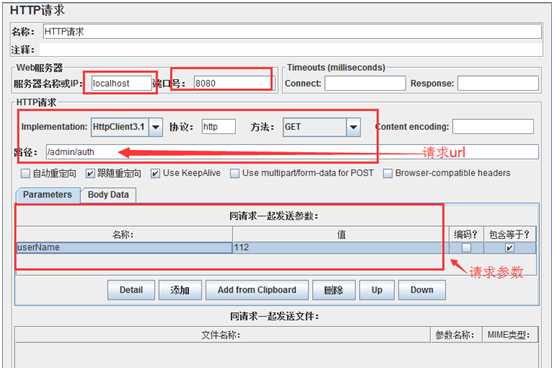Click the MIME类型 column header
This screenshot has height=370, width=554.
tap(510, 335)
